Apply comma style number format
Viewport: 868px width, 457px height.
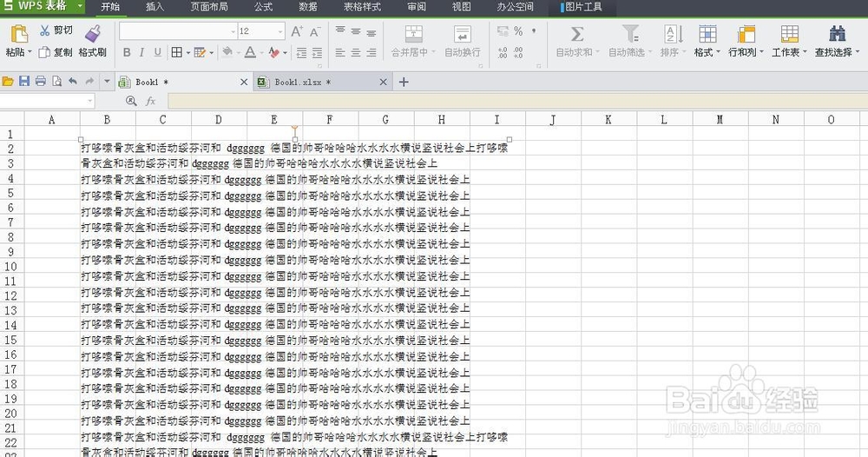click(x=534, y=31)
